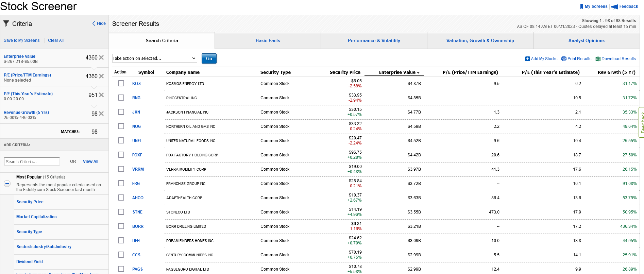Screen dimensions: 644x274
Task: Select the NOG row checkbox
Action: click(x=121, y=126)
